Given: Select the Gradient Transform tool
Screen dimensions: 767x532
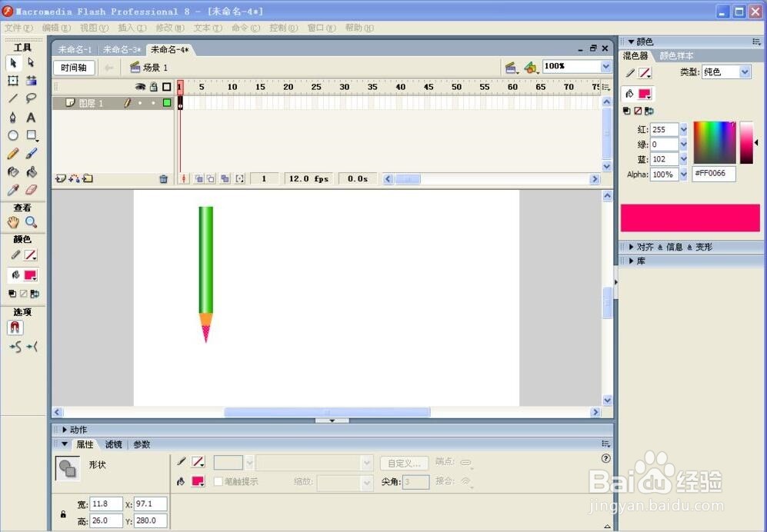Looking at the screenshot, I should point(32,81).
